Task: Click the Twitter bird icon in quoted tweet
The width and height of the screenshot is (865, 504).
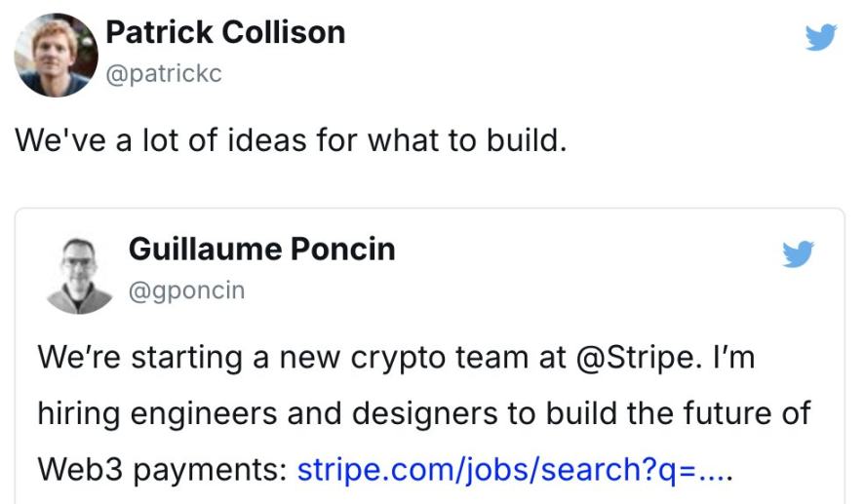Action: click(798, 254)
